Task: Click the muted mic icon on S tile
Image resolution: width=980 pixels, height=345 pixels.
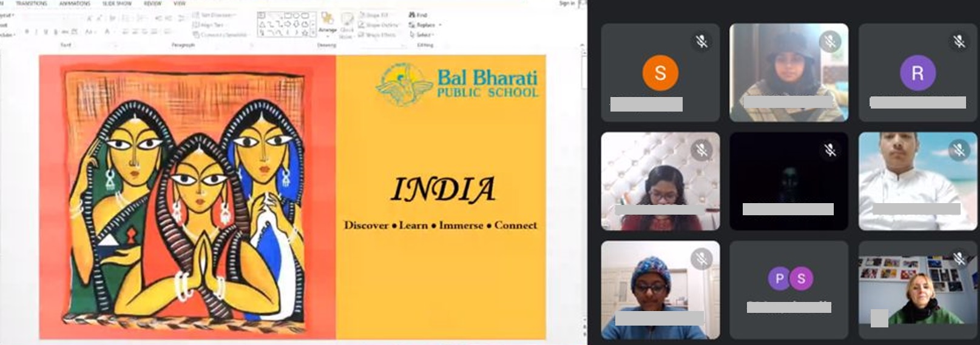Action: (701, 41)
